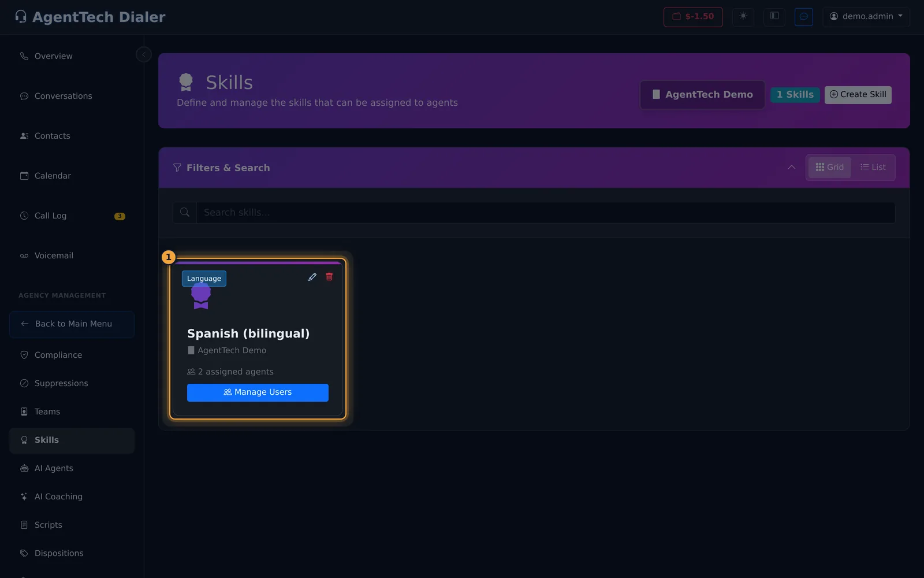924x578 pixels.
Task: Open Voicemail in sidebar
Action: point(72,255)
